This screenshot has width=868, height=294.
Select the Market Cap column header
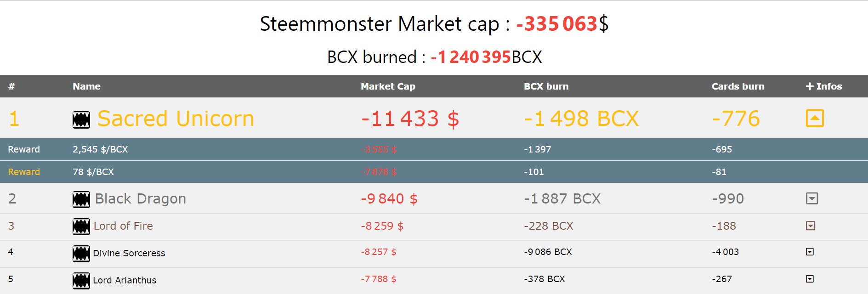tap(388, 86)
